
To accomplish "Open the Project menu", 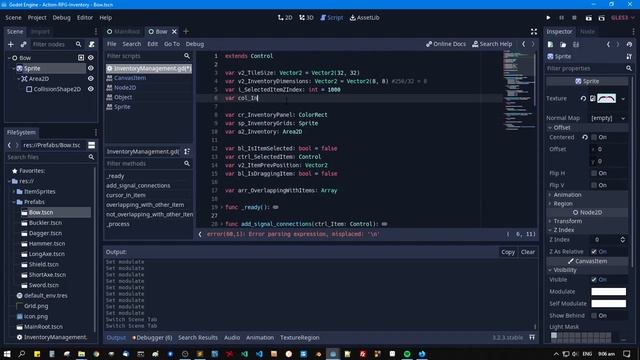I will 37,18.
